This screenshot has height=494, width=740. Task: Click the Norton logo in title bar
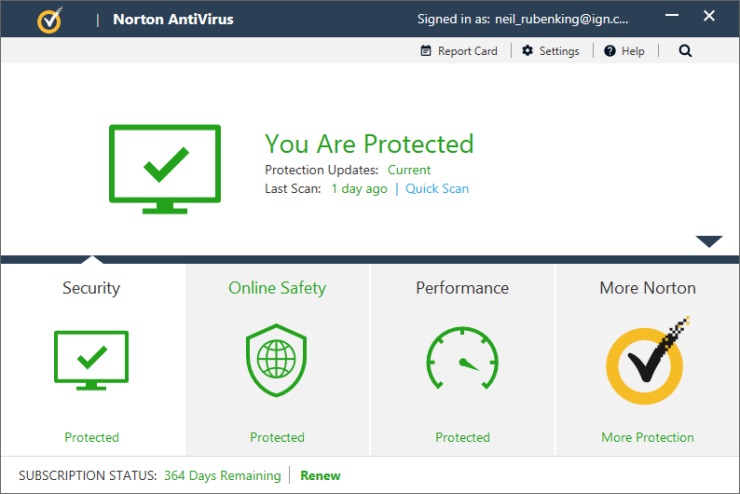coord(49,19)
